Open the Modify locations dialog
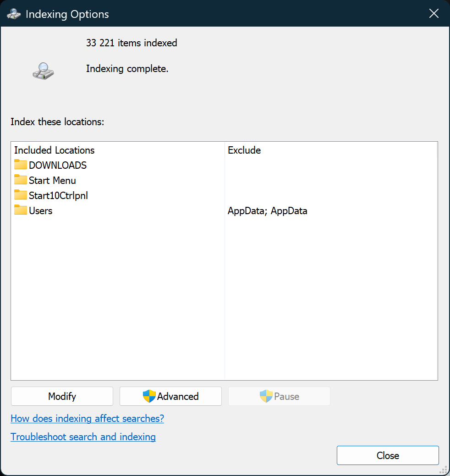 [x=62, y=396]
